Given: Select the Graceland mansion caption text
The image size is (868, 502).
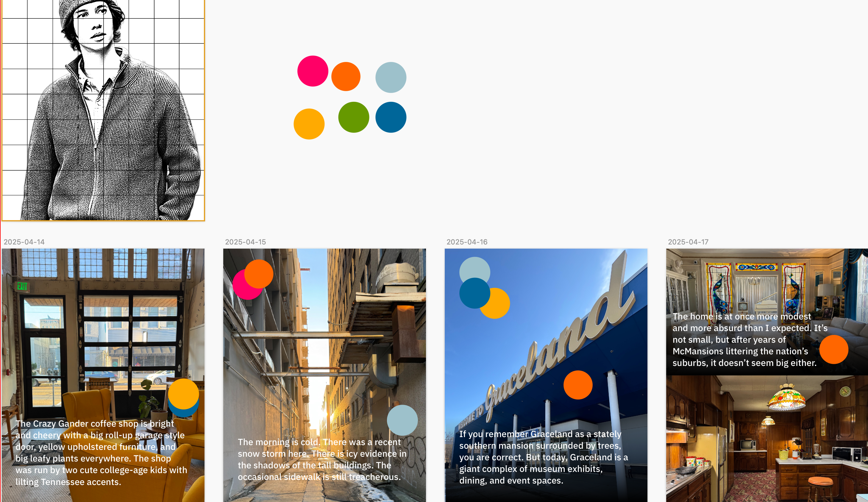Looking at the screenshot, I should (x=544, y=457).
